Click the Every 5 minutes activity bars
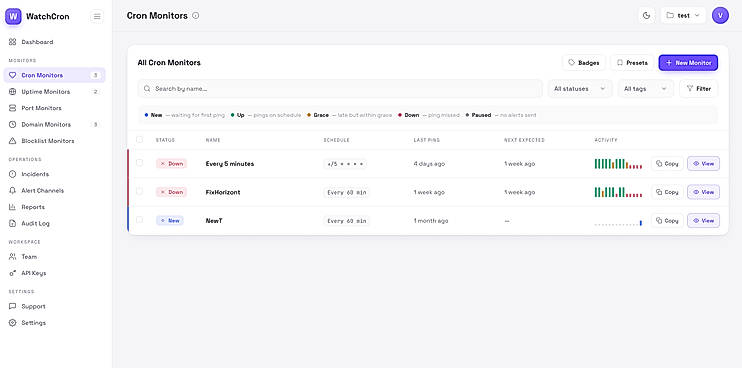Viewport: 742px width, 368px height. pyautogui.click(x=618, y=164)
